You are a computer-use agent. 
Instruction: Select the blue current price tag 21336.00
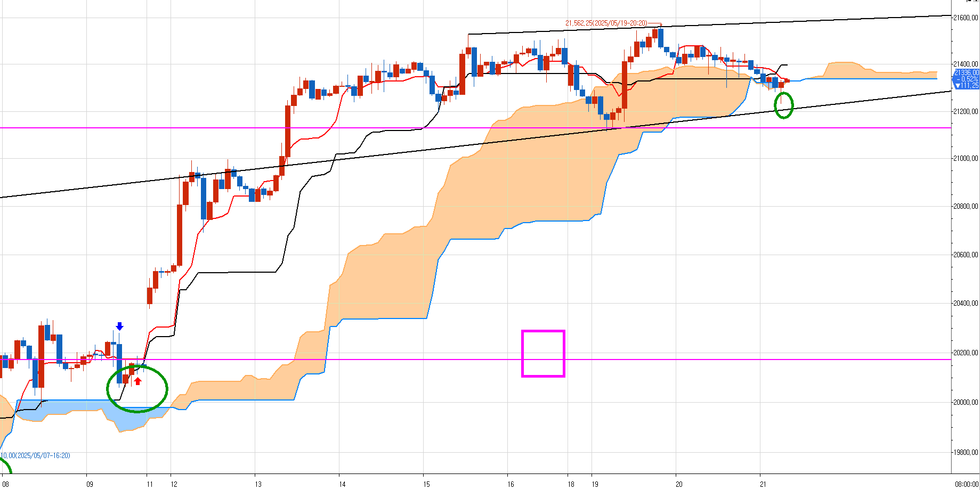[x=966, y=79]
